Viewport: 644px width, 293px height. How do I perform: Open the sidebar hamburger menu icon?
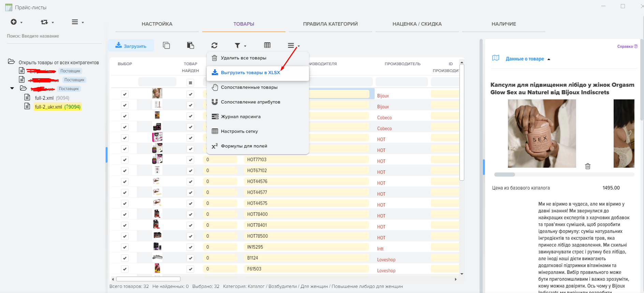(75, 22)
